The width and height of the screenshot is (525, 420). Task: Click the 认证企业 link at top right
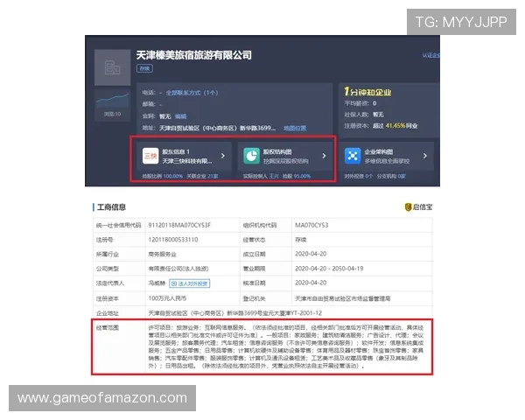[430, 55]
